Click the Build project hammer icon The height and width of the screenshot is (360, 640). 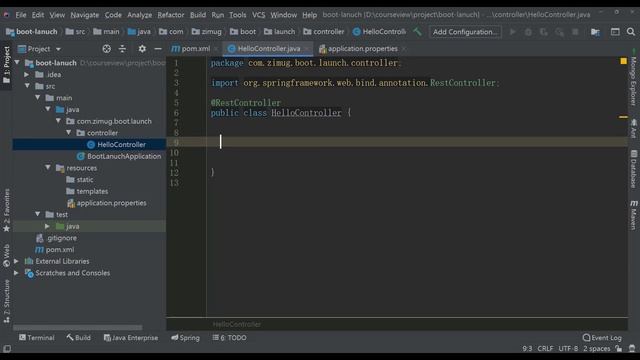coord(417,31)
